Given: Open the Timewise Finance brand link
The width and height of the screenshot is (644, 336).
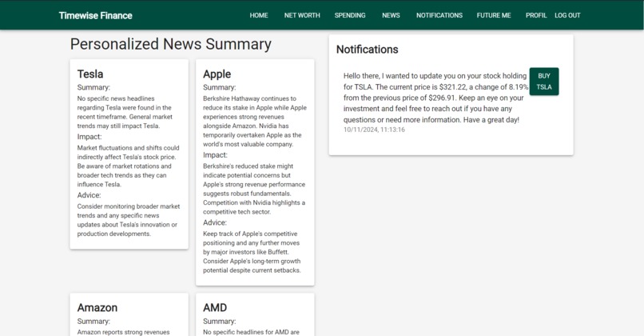Looking at the screenshot, I should pyautogui.click(x=95, y=16).
